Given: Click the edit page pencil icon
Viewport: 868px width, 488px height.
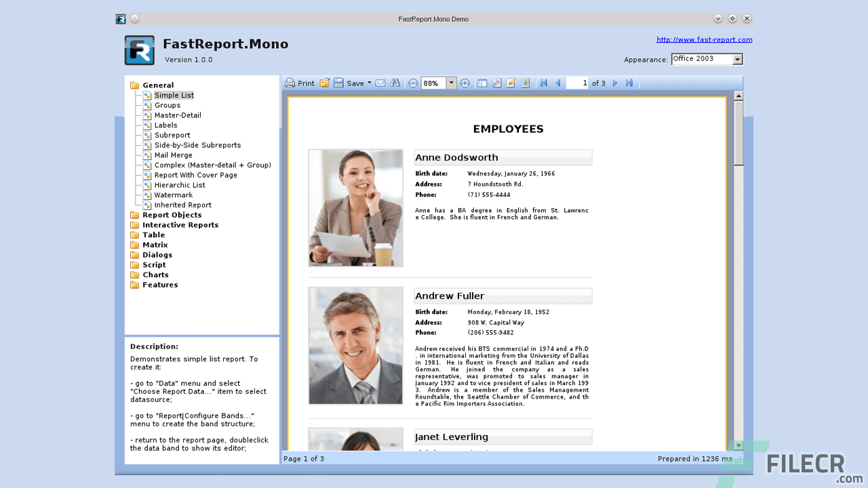Looking at the screenshot, I should point(511,83).
